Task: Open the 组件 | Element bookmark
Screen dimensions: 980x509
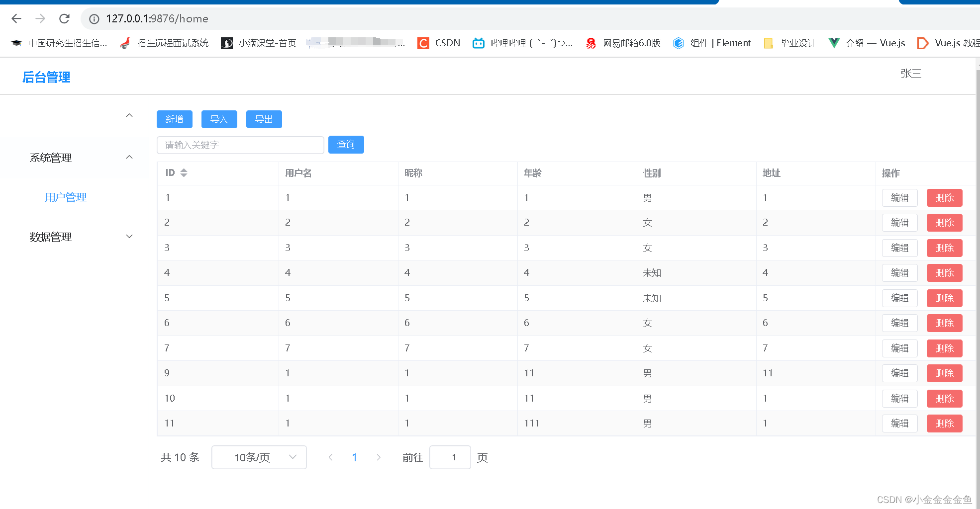Action: [x=712, y=43]
